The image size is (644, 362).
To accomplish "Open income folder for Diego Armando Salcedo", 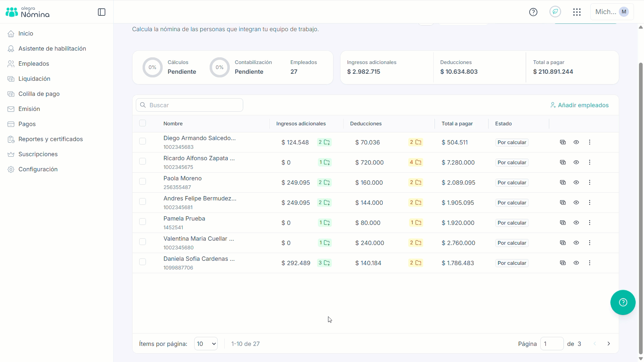I will [324, 142].
